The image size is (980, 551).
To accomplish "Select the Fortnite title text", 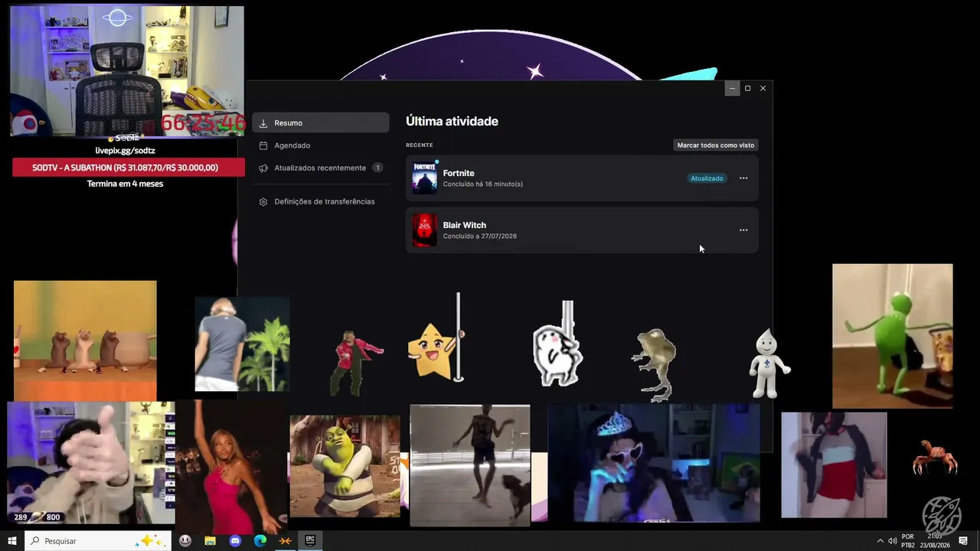I will 459,173.
